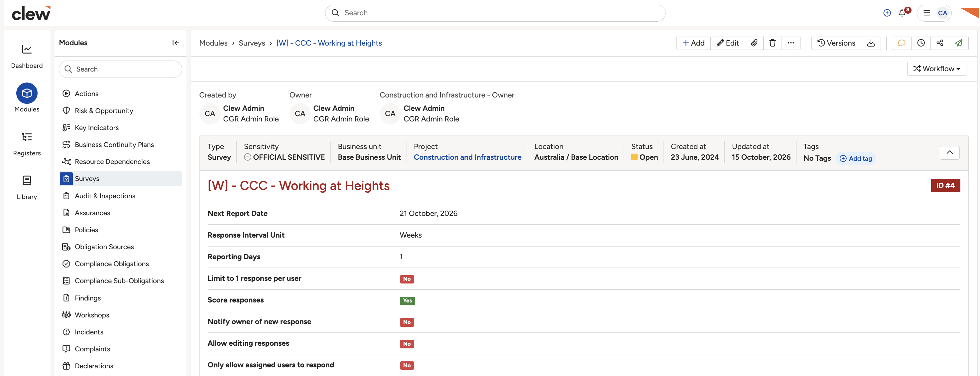
Task: Select Key Indicators in modules list
Action: click(x=121, y=128)
